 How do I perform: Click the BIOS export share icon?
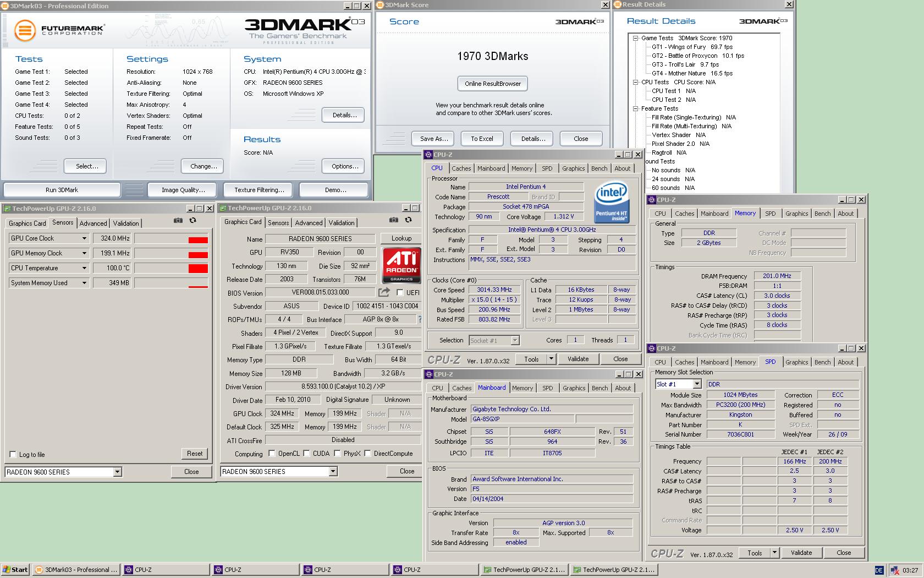click(x=384, y=292)
